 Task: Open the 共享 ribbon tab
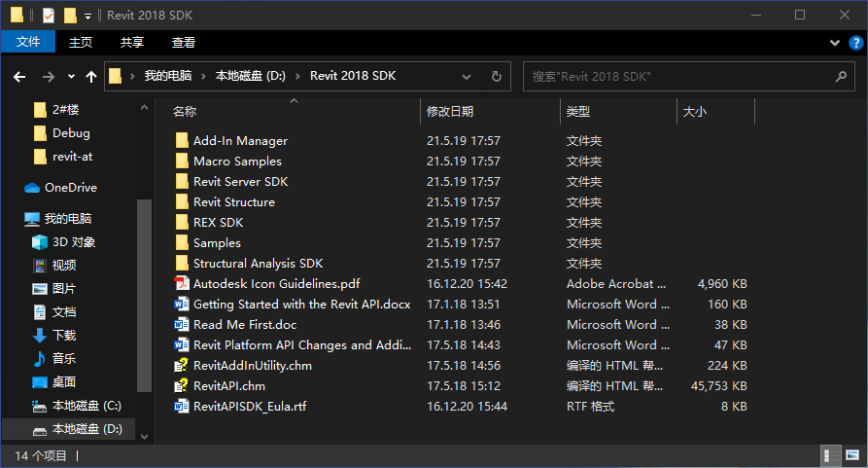[132, 42]
